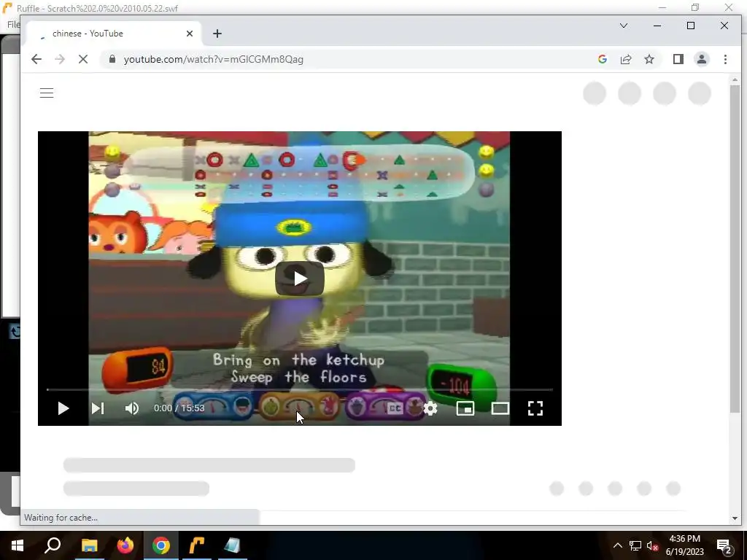Close the "chinese - YouTube" tab

190,34
